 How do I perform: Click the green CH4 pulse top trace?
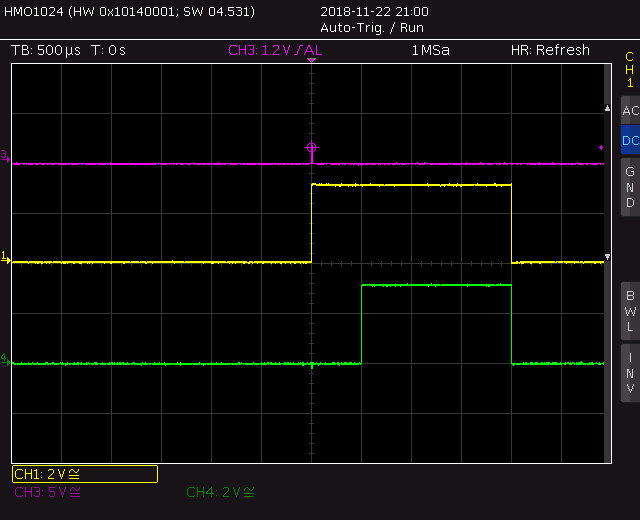[x=436, y=285]
